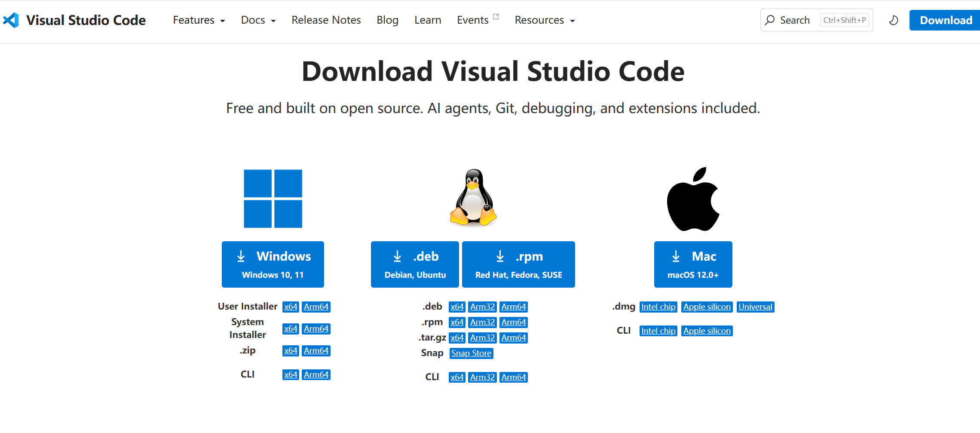980x433 pixels.
Task: Click the 'Free and built on open source' tagline
Action: point(493,108)
